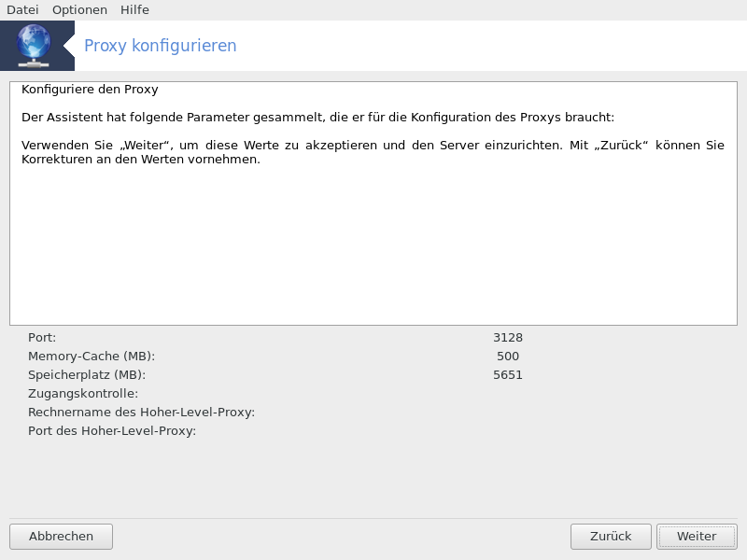The height and width of the screenshot is (560, 747).
Task: Click the Speicherplatz (MB) label
Action: (x=87, y=375)
